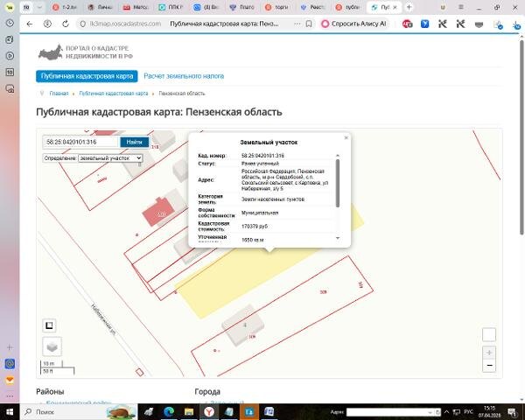This screenshot has width=525, height=420.
Task: Open the Windows Start menu
Action: tap(10, 412)
